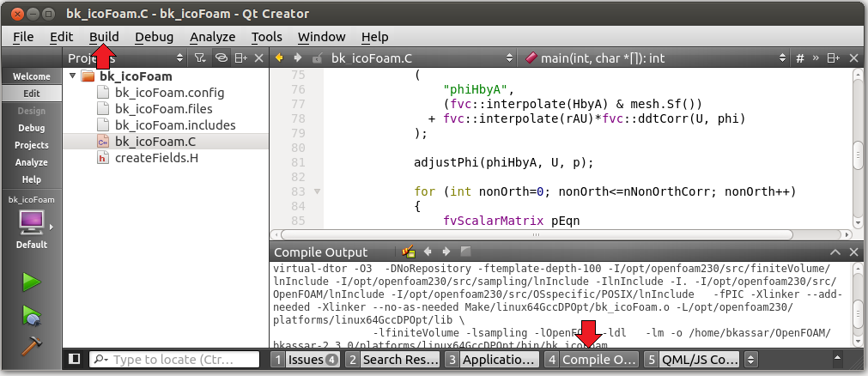Select the bk_icoFoam project folder
Image resolution: width=868 pixels, height=376 pixels.
tap(137, 76)
